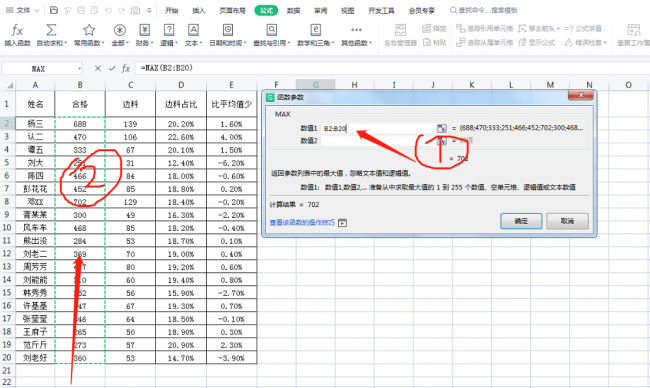Expand the 其他函数 dropdown arrow
Screen dimensions: 650x388
(370, 43)
